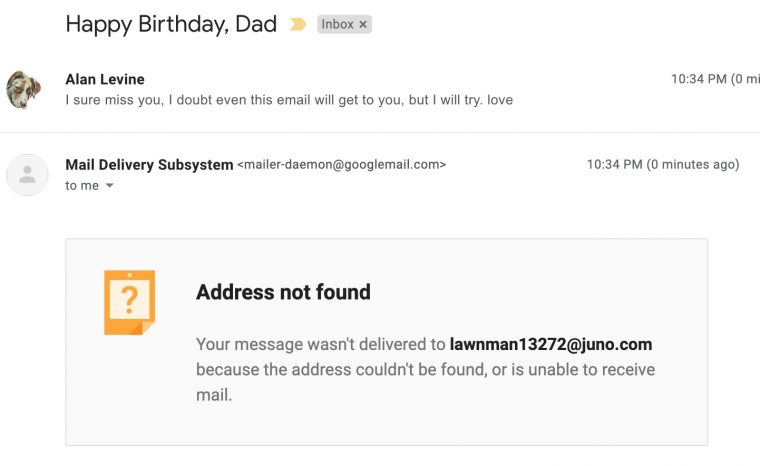Expand the collapsed "I sure miss you" message

pos(289,100)
